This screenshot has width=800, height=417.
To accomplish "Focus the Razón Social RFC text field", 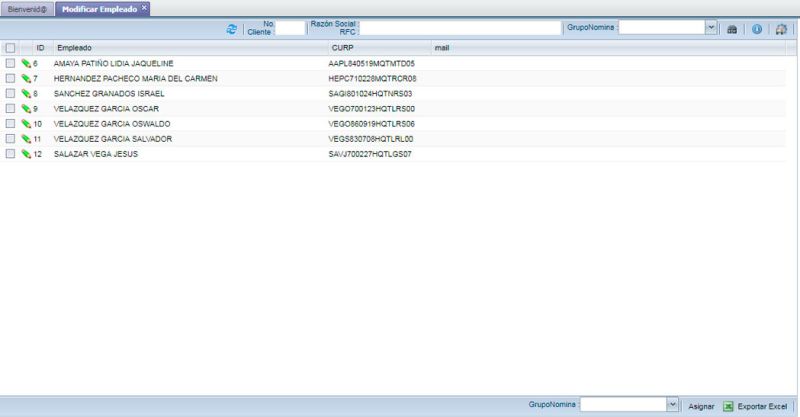I will 460,28.
